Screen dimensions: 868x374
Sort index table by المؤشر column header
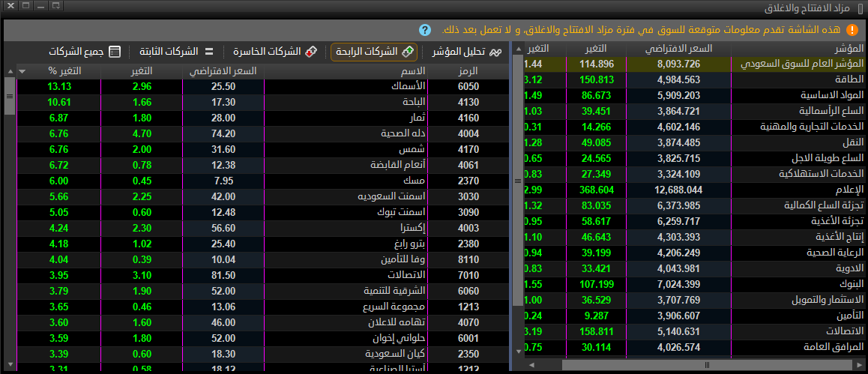(798, 49)
